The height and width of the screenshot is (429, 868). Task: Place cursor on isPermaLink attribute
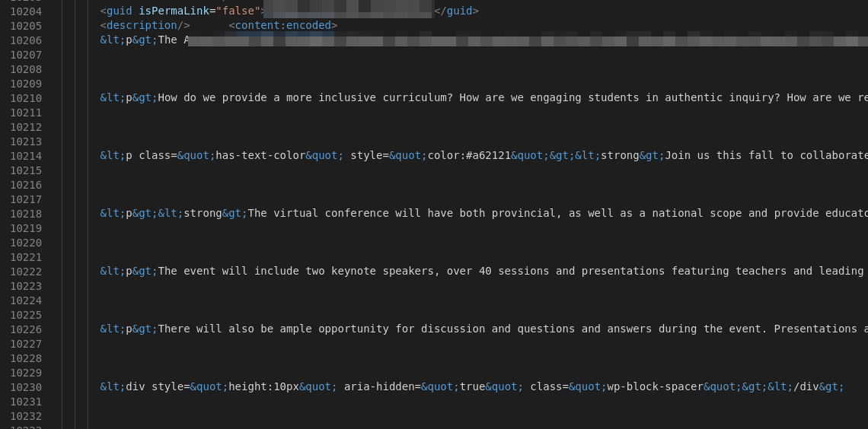[x=174, y=11]
